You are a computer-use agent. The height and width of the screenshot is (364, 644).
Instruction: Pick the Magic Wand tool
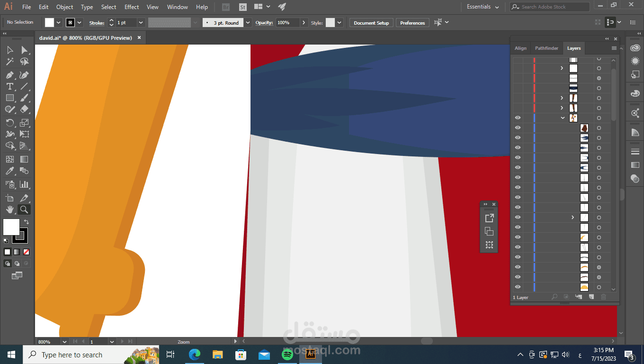[x=9, y=62]
